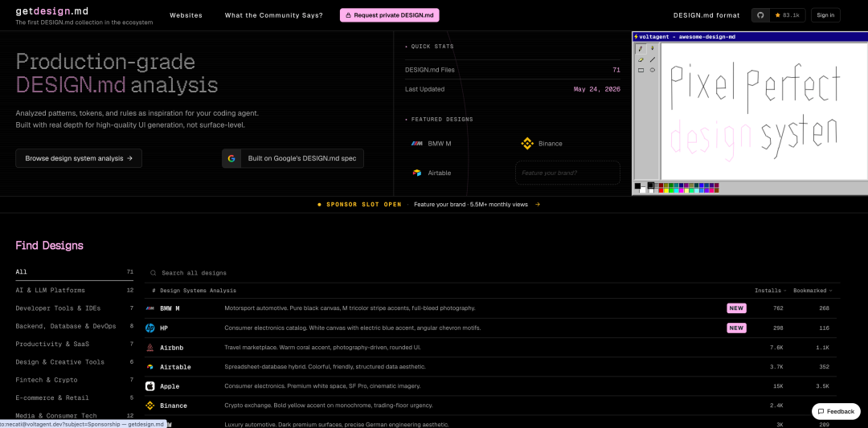The width and height of the screenshot is (868, 428).
Task: Open the DESIGN.md format nav link
Action: (706, 15)
